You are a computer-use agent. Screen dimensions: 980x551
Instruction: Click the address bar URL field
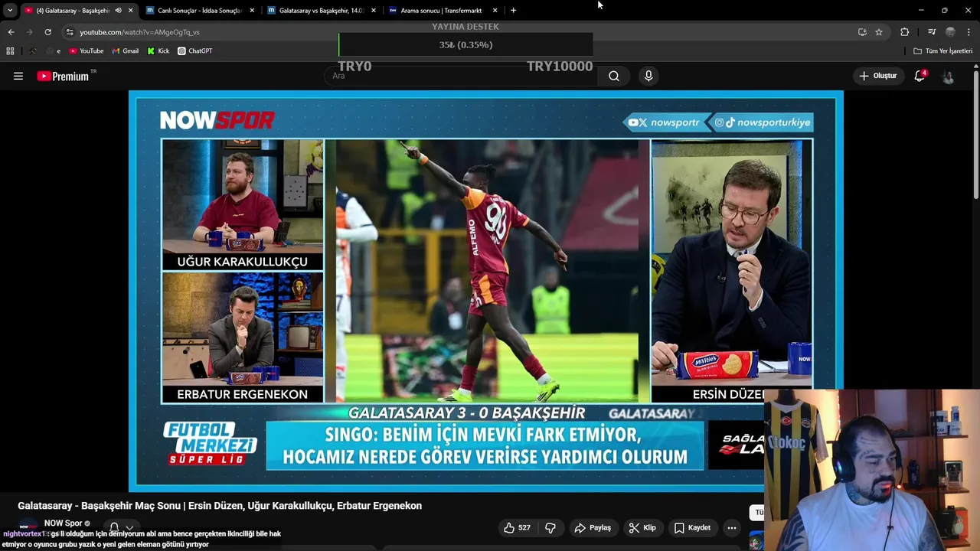click(x=459, y=32)
